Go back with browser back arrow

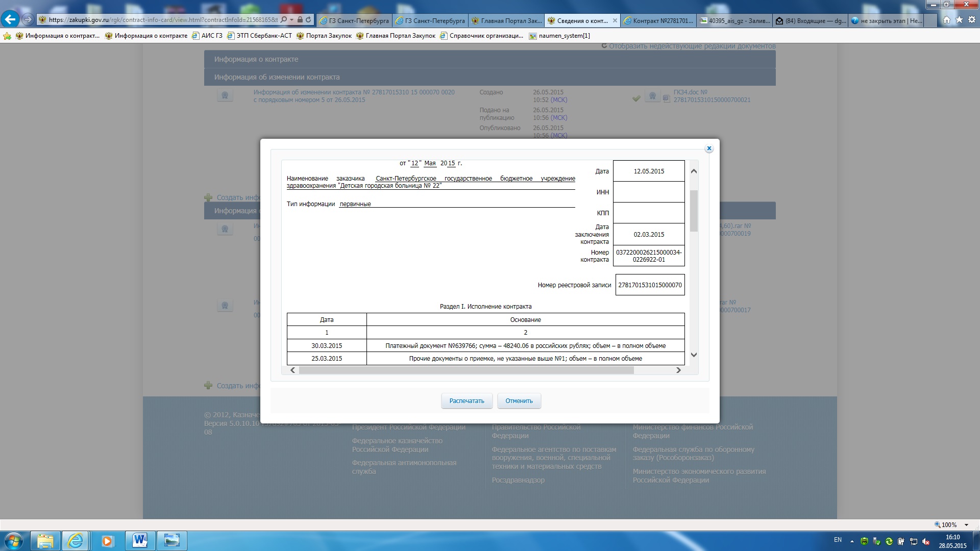(x=10, y=20)
